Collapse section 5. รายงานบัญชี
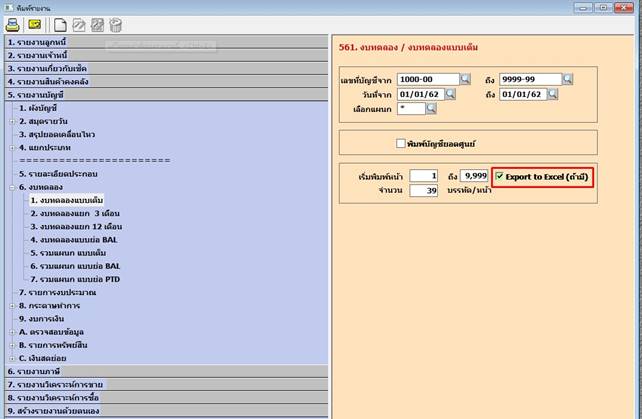 (166, 95)
